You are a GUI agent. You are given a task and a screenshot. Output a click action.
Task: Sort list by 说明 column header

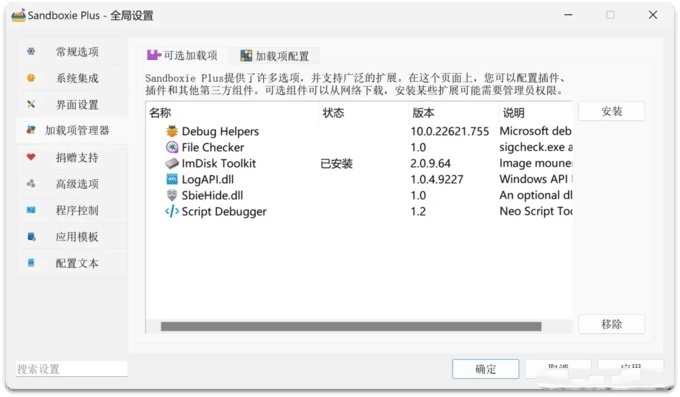(536, 113)
